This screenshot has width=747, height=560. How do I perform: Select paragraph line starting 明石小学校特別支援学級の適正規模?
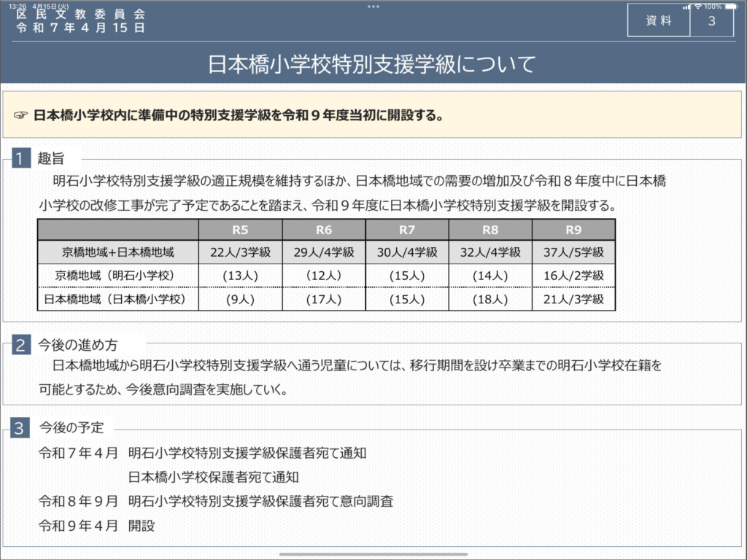[x=360, y=181]
